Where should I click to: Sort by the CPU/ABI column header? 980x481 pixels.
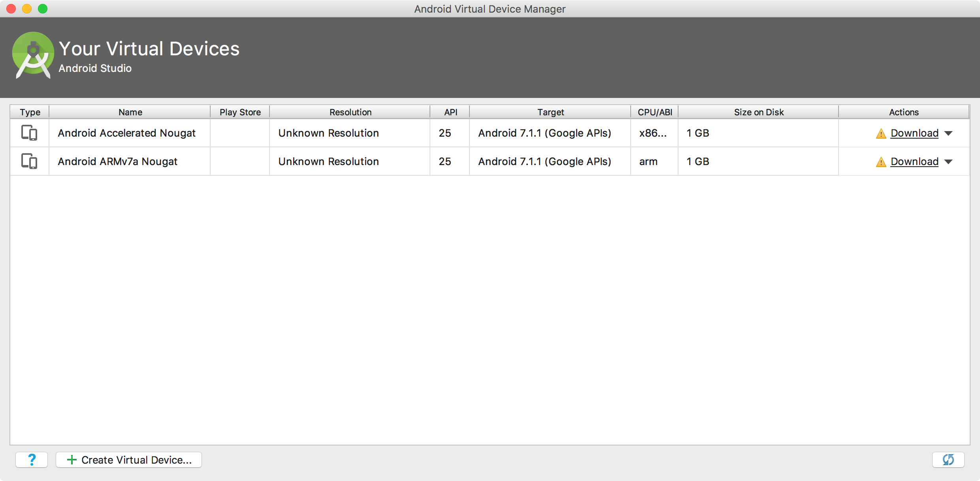point(655,112)
